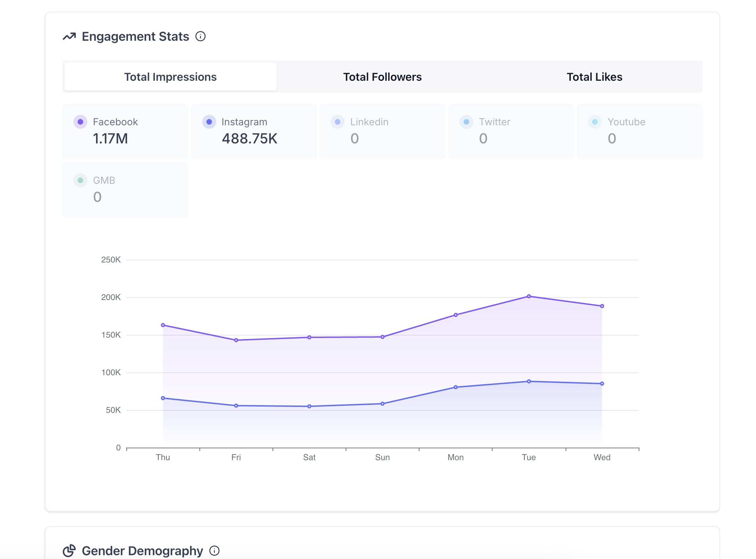
Task: Click the Sat axis label
Action: tap(309, 457)
